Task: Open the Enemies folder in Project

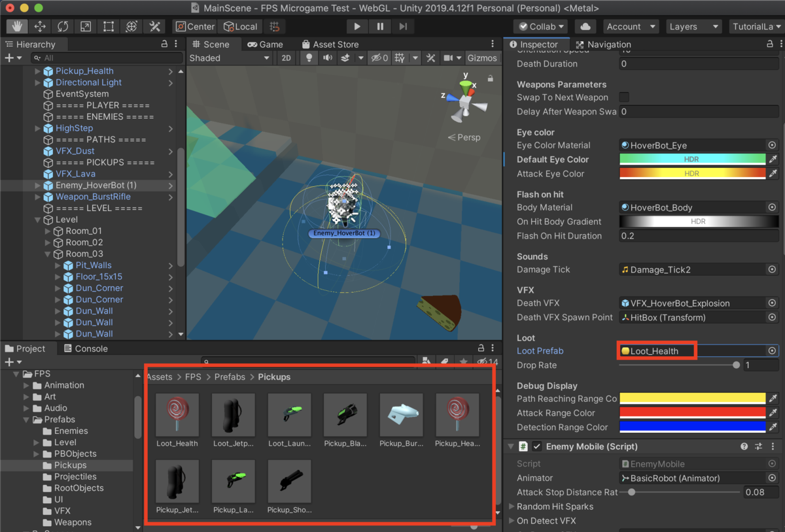Action: 71,431
